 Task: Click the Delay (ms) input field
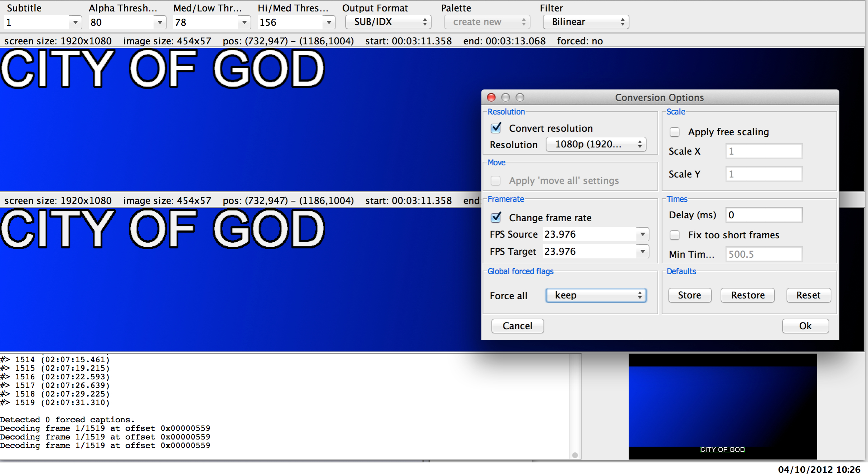(764, 215)
